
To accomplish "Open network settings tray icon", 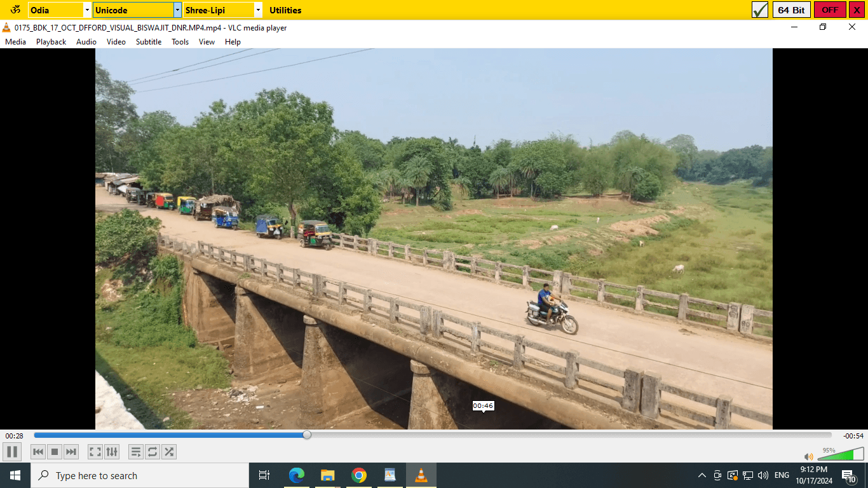I will pyautogui.click(x=748, y=475).
